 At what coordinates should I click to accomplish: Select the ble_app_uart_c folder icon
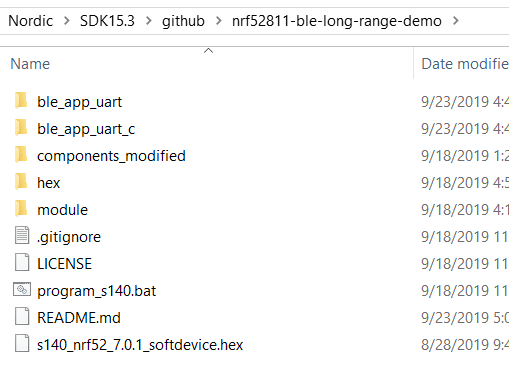click(21, 128)
